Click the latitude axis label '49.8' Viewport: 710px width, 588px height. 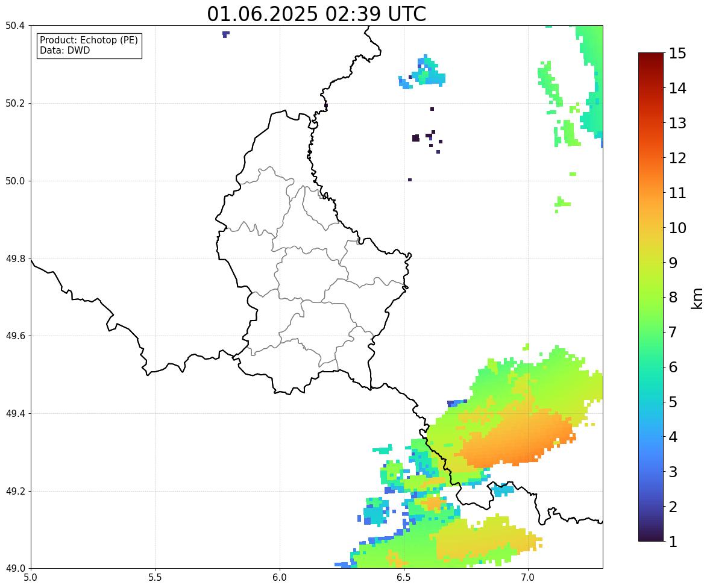[x=16, y=258]
